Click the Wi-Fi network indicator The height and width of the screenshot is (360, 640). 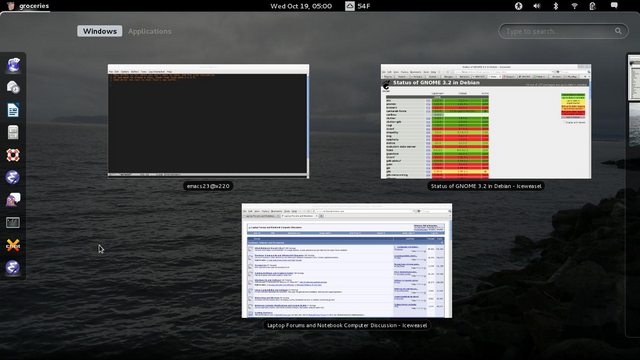574,6
